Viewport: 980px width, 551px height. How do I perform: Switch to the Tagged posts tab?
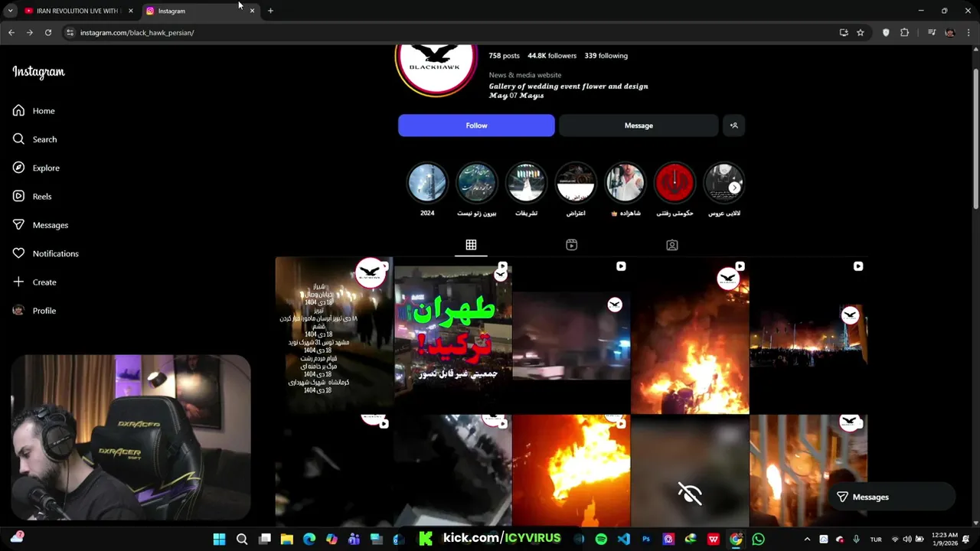671,245
